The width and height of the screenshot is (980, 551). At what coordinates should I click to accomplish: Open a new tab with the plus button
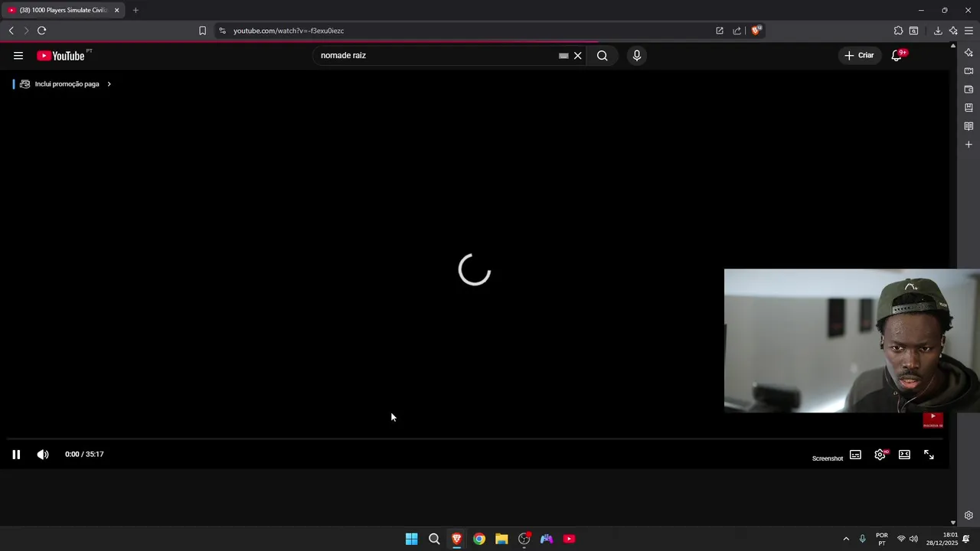point(136,10)
